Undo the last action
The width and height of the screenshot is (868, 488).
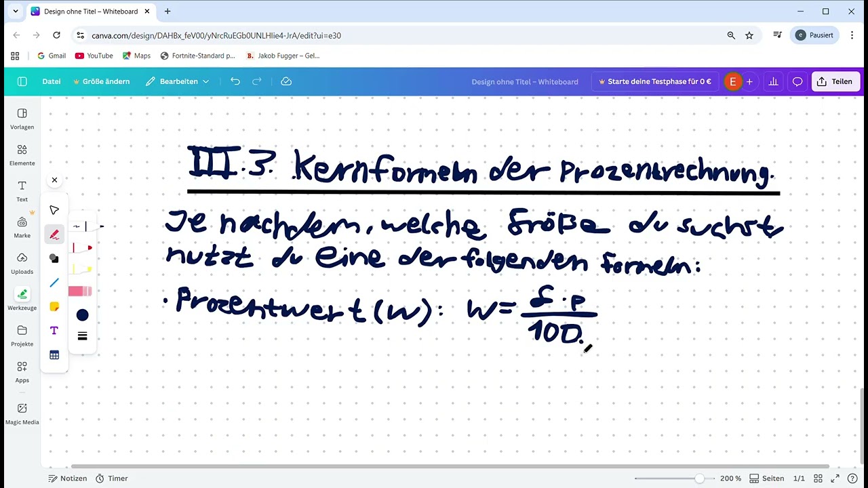click(235, 81)
